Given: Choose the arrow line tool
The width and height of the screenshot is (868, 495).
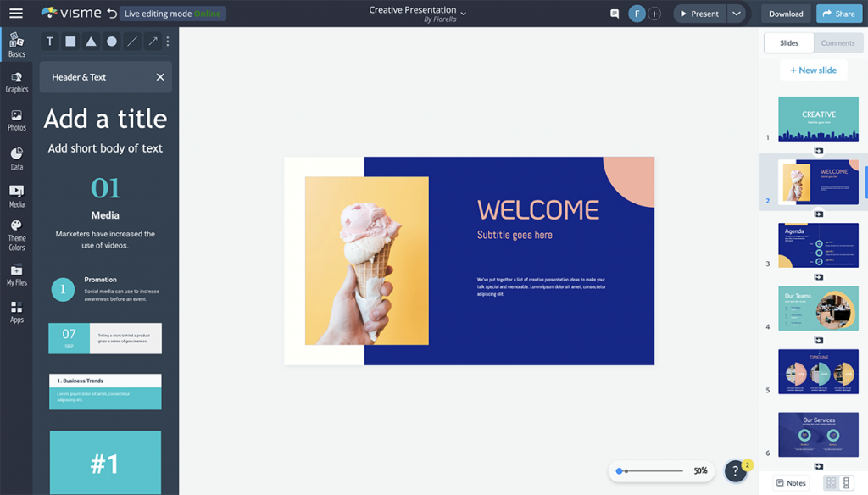Looking at the screenshot, I should coord(153,42).
